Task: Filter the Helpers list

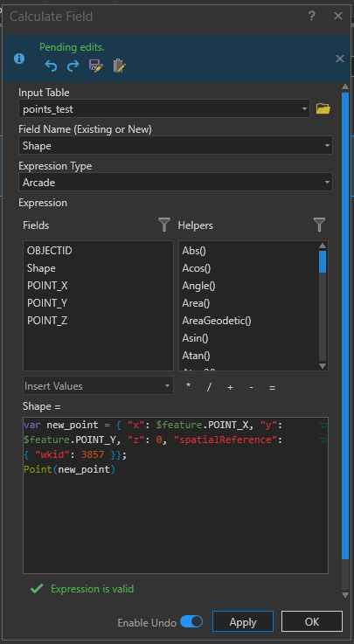Action: (x=320, y=225)
